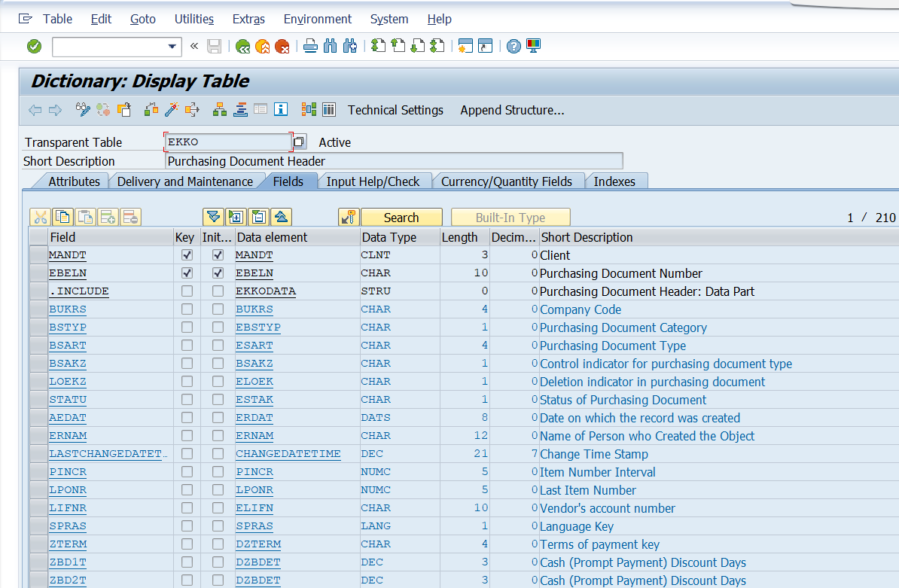Click the Technical Settings button
Image resolution: width=899 pixels, height=588 pixels.
click(395, 110)
